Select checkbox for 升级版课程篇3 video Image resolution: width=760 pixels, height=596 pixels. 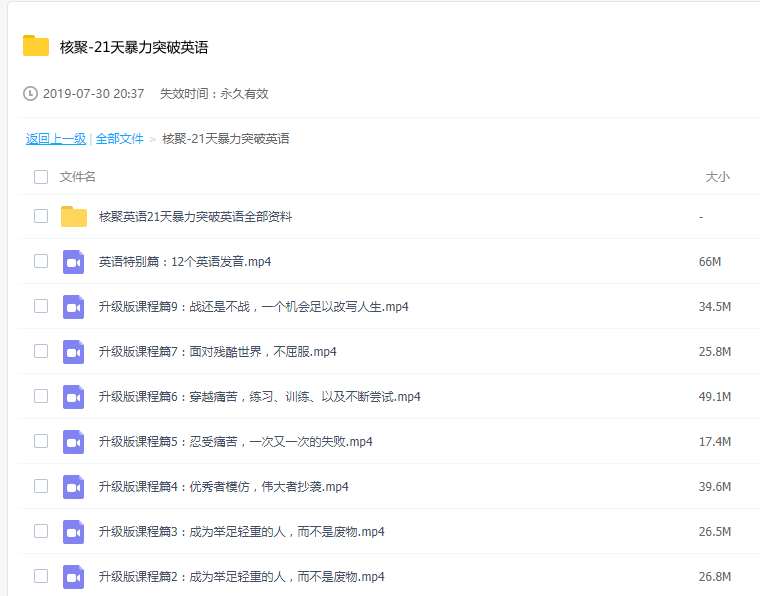coord(41,531)
